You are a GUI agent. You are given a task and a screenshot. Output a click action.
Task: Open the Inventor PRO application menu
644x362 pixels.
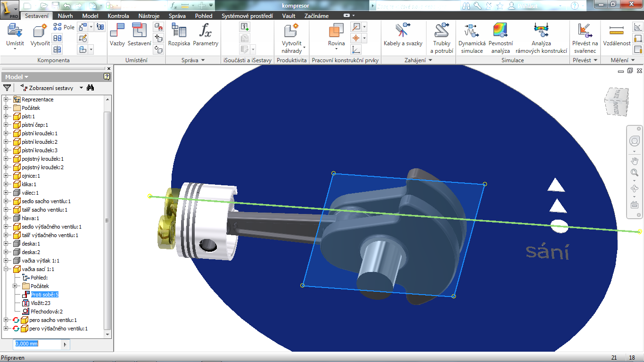point(9,9)
